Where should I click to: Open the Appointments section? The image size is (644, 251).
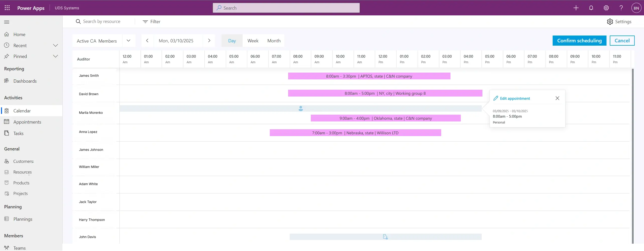click(27, 122)
